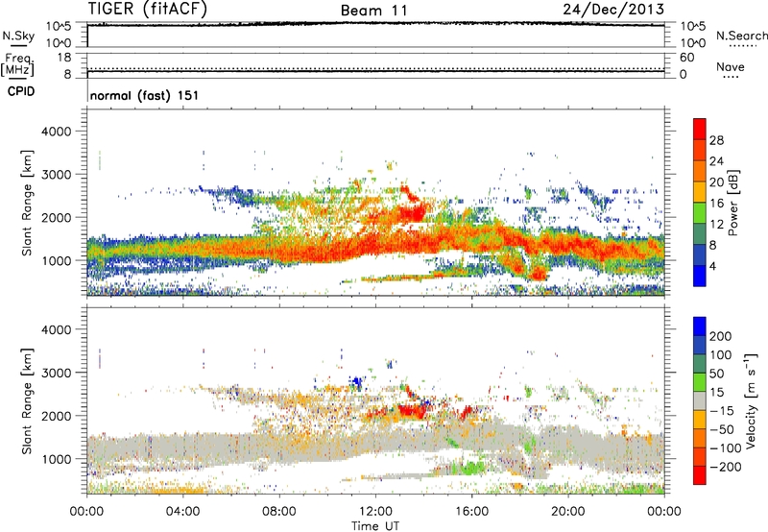Click '4000' tick on power panel axis
768x532 pixels.
[x=57, y=132]
